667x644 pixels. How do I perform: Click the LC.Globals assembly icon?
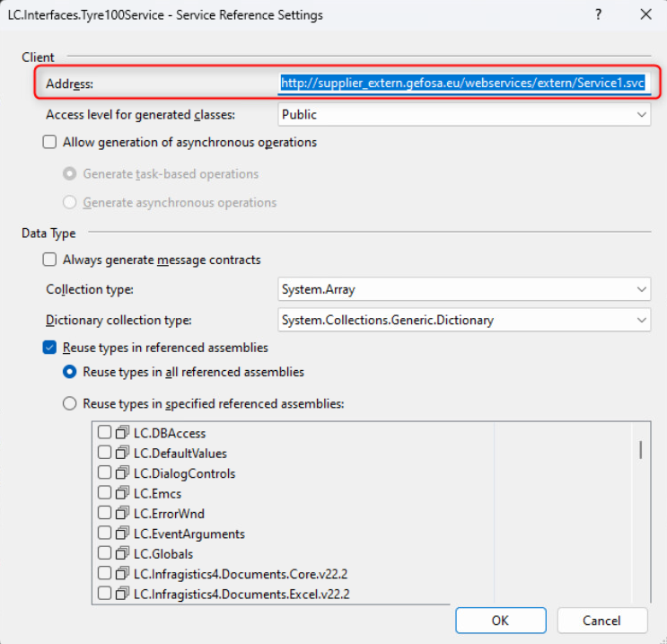122,553
